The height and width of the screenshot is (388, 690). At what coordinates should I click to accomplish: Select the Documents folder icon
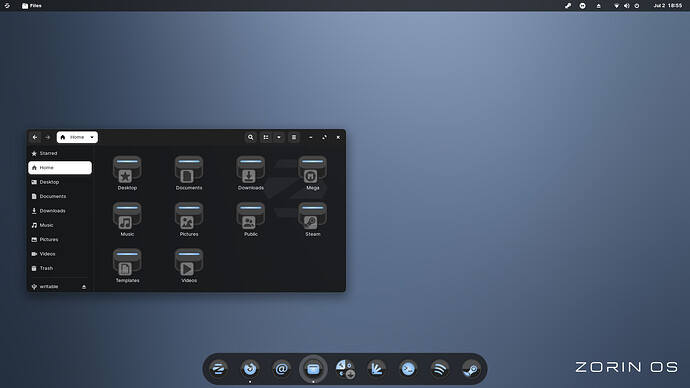189,170
